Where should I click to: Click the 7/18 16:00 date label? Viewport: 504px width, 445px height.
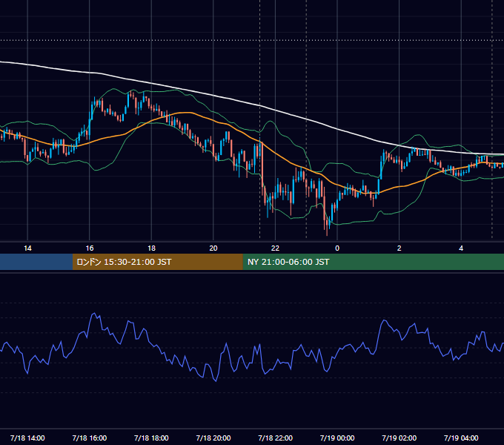(90, 438)
